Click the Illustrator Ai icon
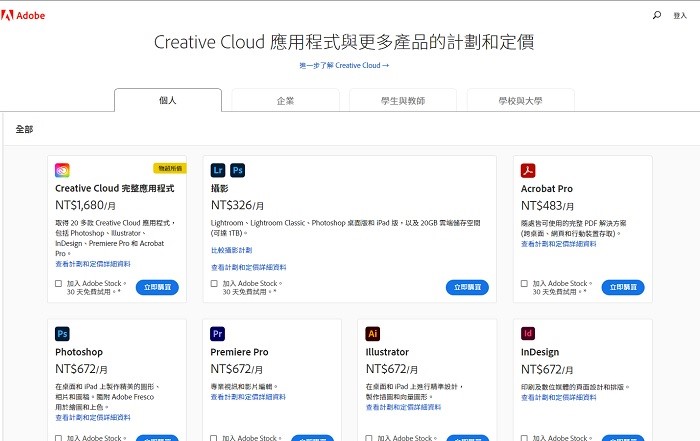 pos(373,333)
